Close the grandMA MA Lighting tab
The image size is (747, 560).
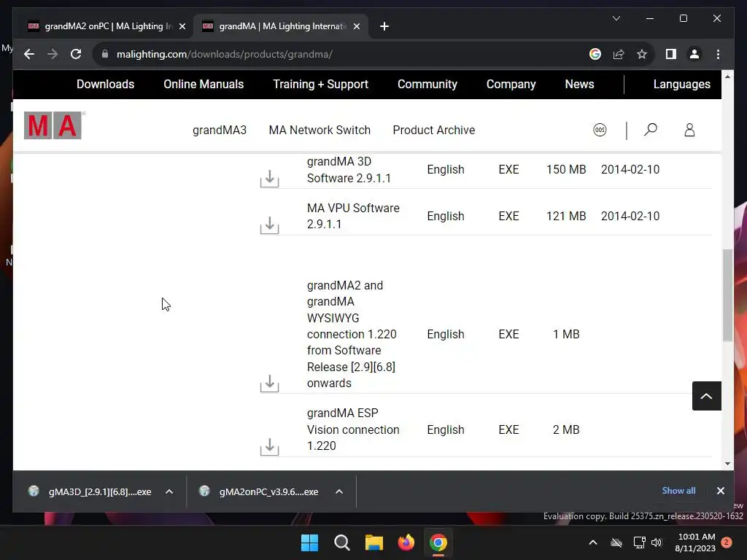(x=356, y=26)
